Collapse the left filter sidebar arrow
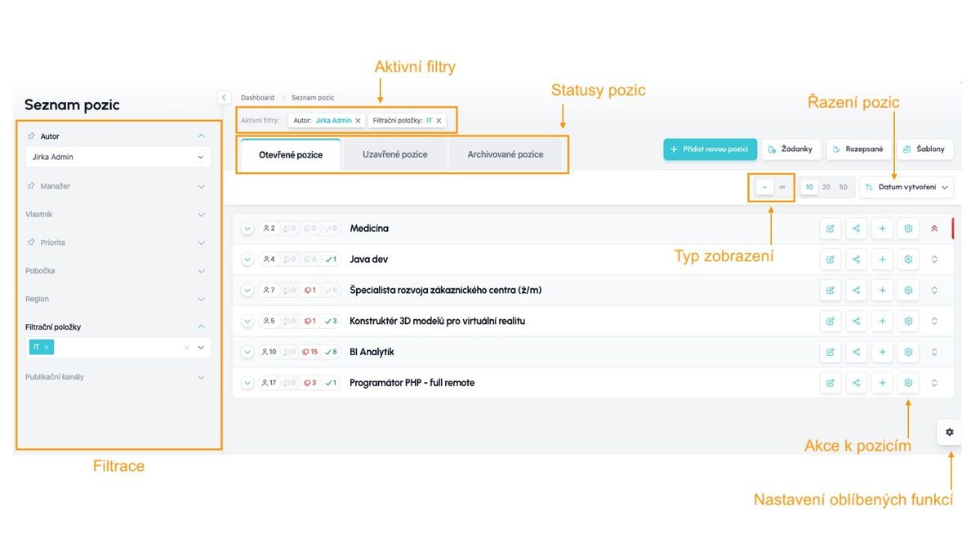 tap(225, 97)
